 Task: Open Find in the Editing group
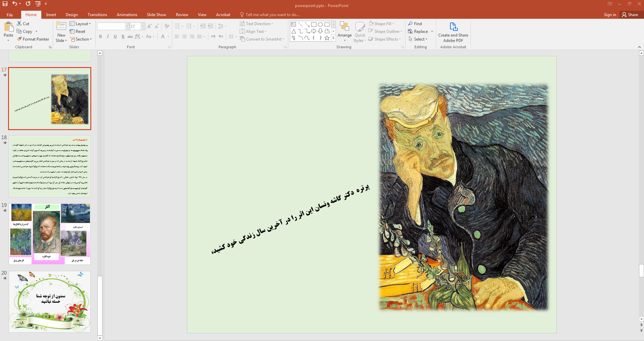(415, 23)
